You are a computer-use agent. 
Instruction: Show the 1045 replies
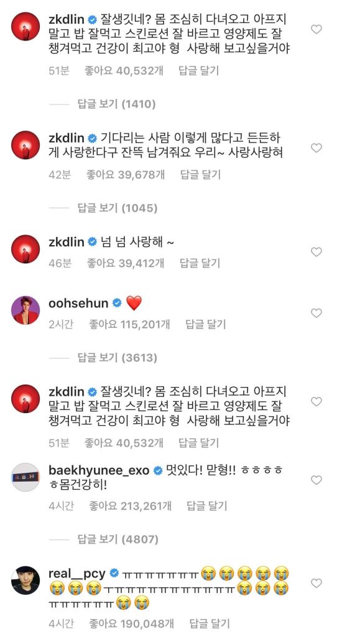tap(118, 208)
